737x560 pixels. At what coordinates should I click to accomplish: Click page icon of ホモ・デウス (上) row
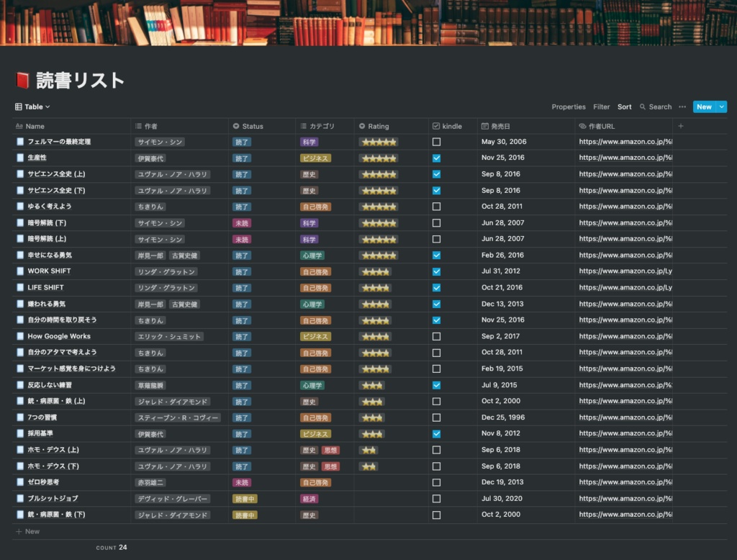19,449
